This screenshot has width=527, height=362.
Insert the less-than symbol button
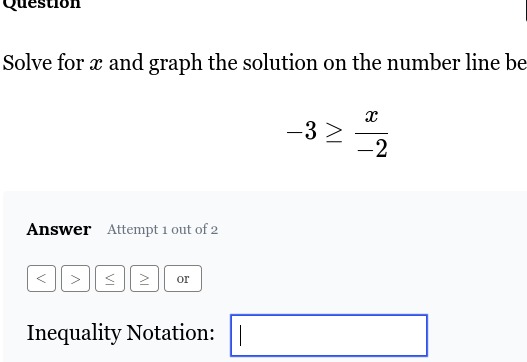coord(41,278)
